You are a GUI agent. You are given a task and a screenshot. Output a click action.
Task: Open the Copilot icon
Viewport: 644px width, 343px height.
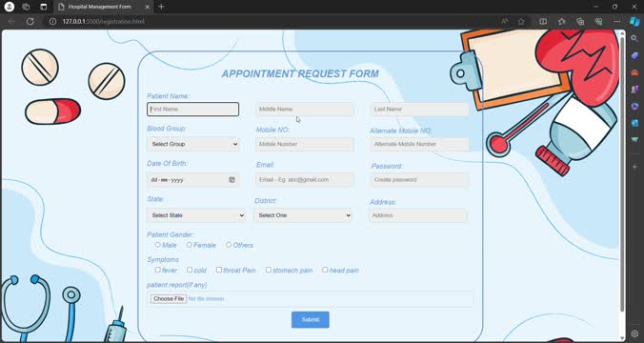click(x=635, y=21)
